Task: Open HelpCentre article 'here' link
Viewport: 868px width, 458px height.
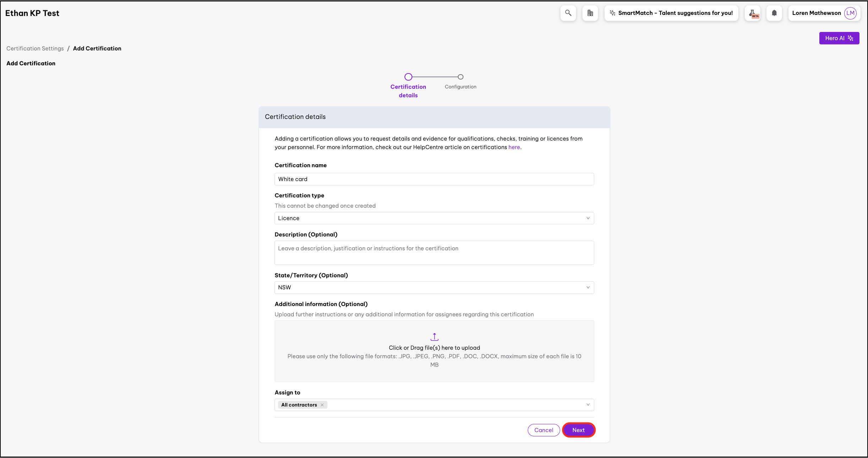Action: (514, 147)
